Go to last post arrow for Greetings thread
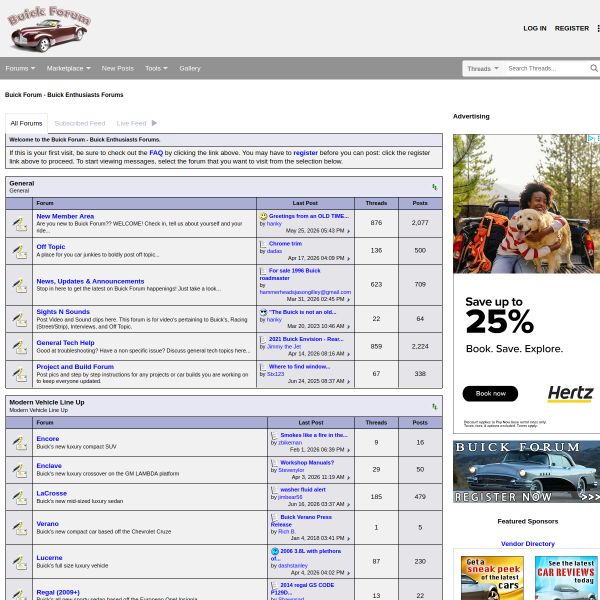This screenshot has width=600, height=600. pos(349,231)
